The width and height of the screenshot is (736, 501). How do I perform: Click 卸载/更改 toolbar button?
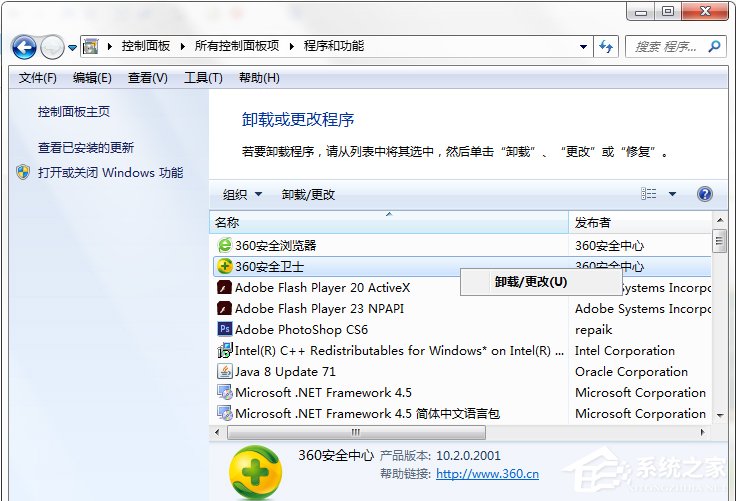308,194
